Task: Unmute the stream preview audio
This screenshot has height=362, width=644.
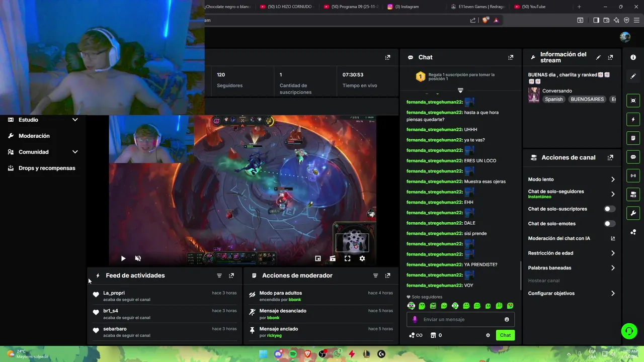Action: click(138, 258)
